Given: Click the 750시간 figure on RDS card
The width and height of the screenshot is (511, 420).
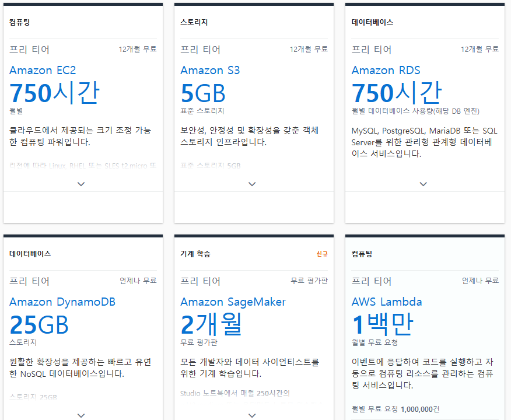Looking at the screenshot, I should pyautogui.click(x=397, y=93).
